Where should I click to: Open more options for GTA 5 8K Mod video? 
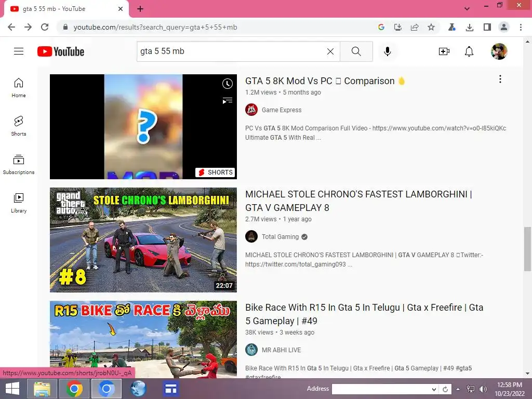pos(500,79)
